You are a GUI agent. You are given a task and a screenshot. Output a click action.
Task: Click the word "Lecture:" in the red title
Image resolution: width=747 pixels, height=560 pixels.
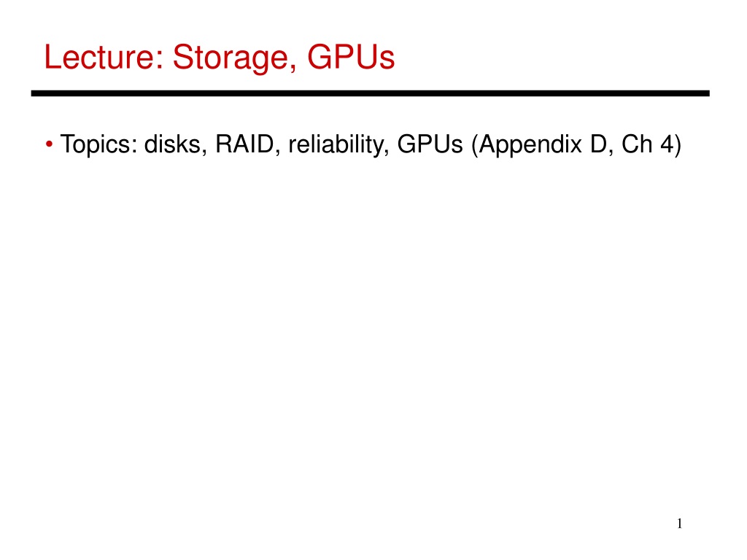(104, 57)
